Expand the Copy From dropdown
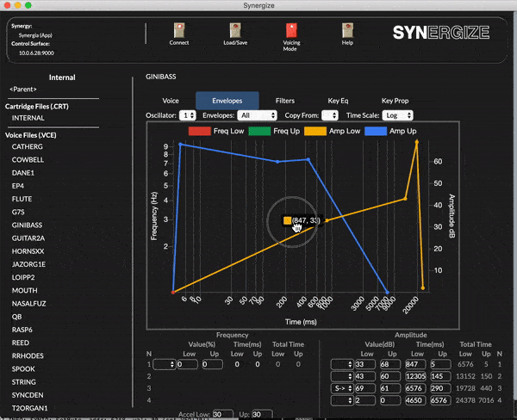This screenshot has width=517, height=420. point(330,115)
